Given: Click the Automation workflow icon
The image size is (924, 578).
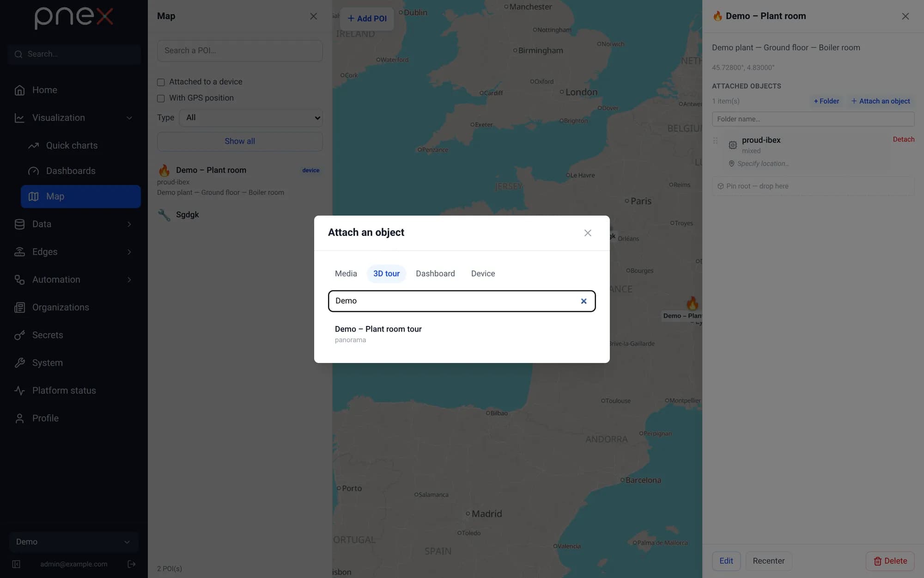Looking at the screenshot, I should click(x=19, y=280).
